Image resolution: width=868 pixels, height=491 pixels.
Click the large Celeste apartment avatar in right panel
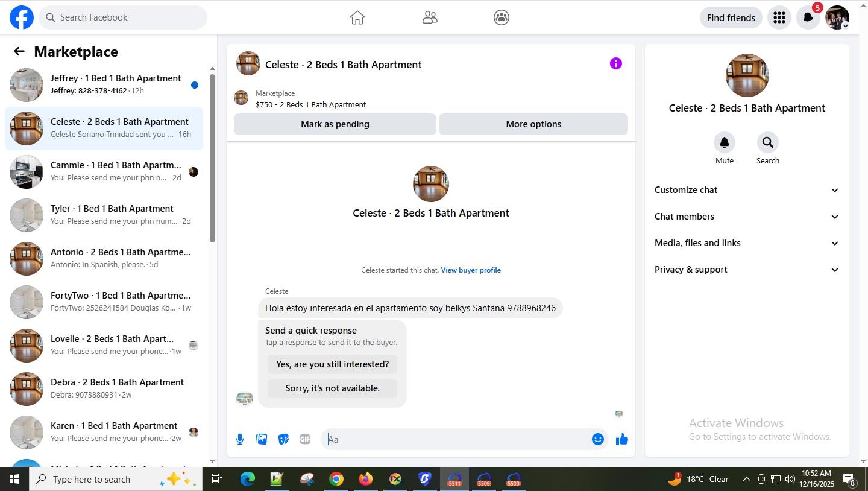coord(747,75)
